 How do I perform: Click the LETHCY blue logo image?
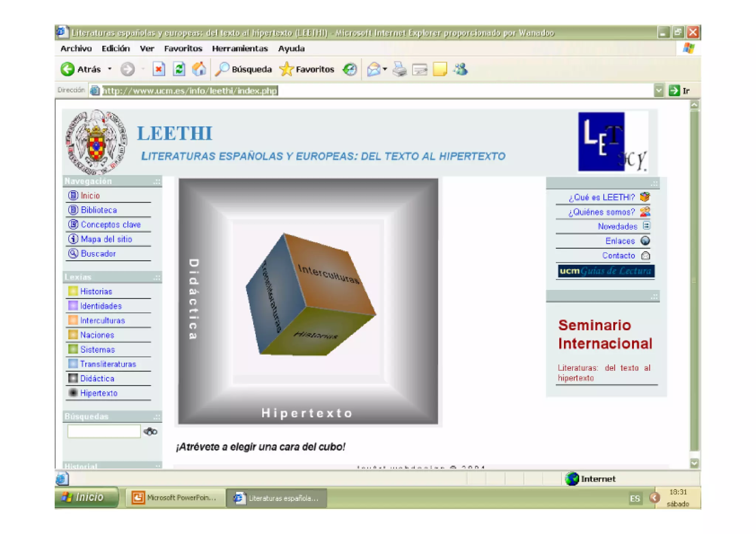(613, 142)
